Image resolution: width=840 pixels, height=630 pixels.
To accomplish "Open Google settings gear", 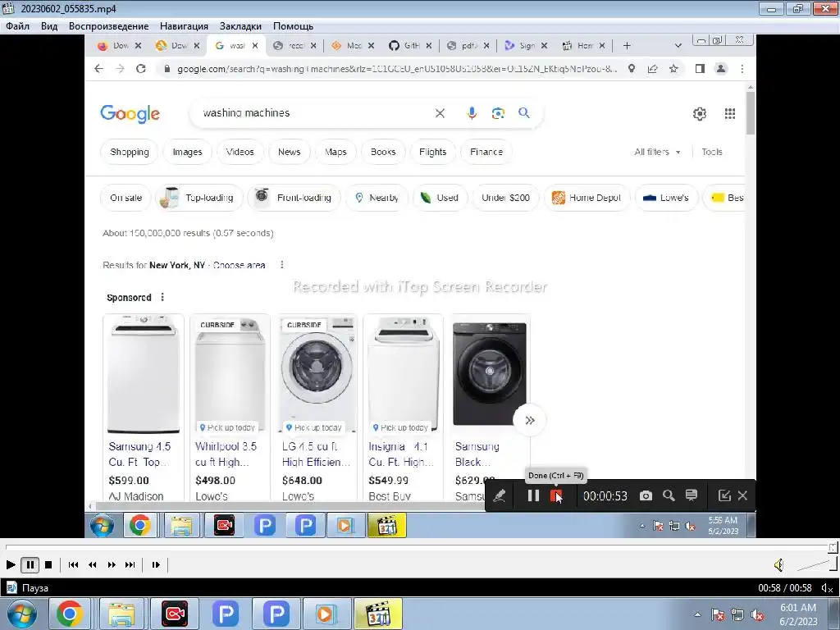I will pyautogui.click(x=699, y=113).
